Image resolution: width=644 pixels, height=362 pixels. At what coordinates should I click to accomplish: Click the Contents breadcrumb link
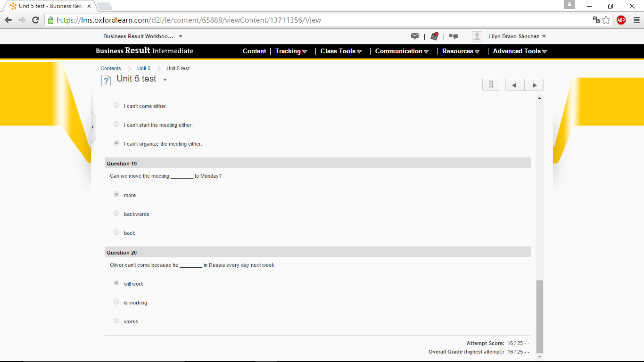click(x=111, y=68)
